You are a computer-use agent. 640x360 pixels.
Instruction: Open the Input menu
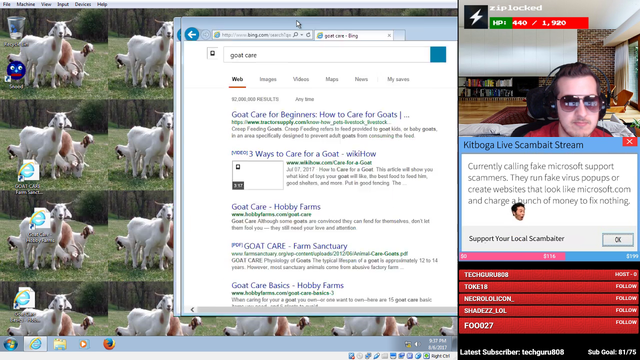[63, 4]
